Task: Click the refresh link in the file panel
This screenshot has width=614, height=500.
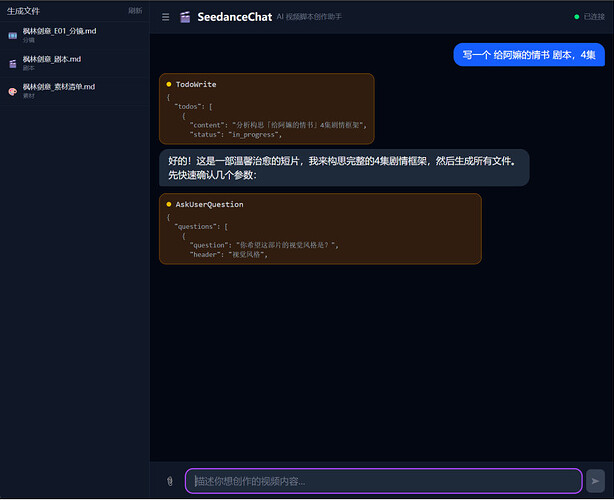Action: (x=135, y=11)
